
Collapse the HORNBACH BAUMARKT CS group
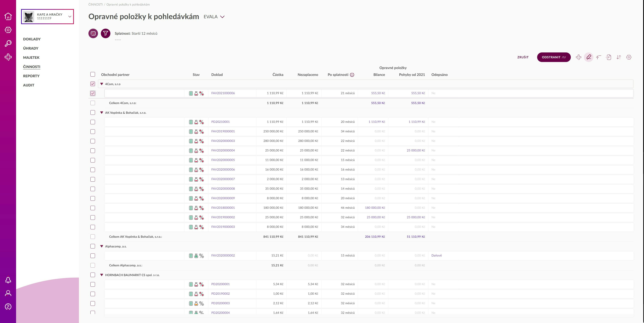click(x=102, y=275)
